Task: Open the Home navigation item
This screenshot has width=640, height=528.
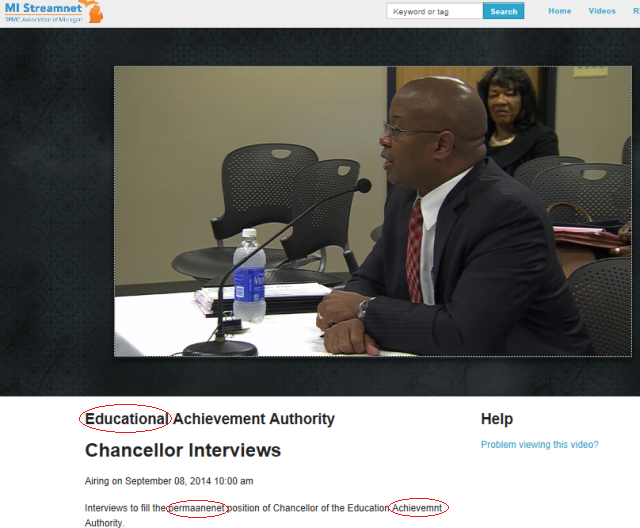Action: [x=560, y=11]
